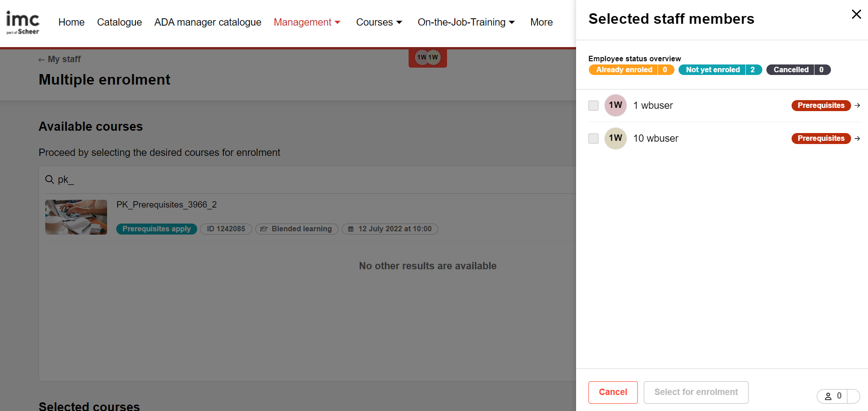Click the PK_Prerequisites_3966_2 course thumbnail
868x411 pixels.
(76, 217)
